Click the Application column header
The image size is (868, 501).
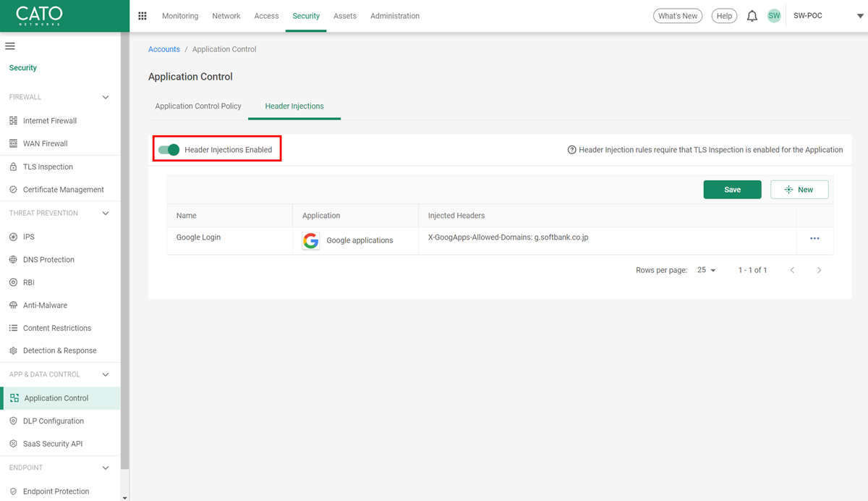tap(321, 216)
